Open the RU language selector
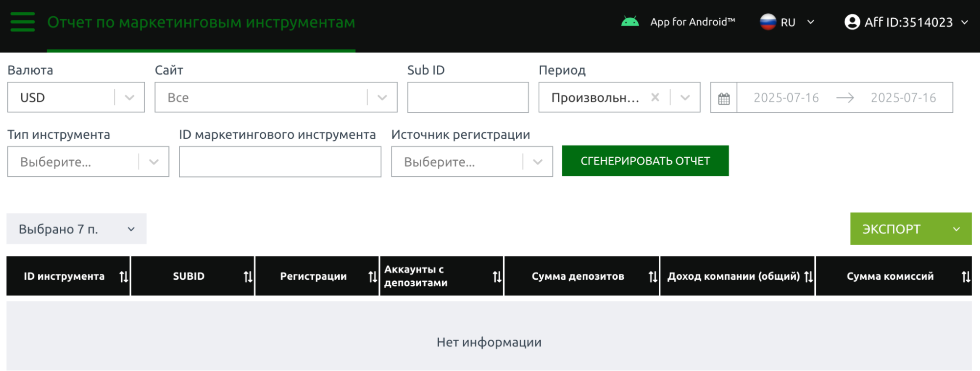This screenshot has height=371, width=980. pos(787,22)
